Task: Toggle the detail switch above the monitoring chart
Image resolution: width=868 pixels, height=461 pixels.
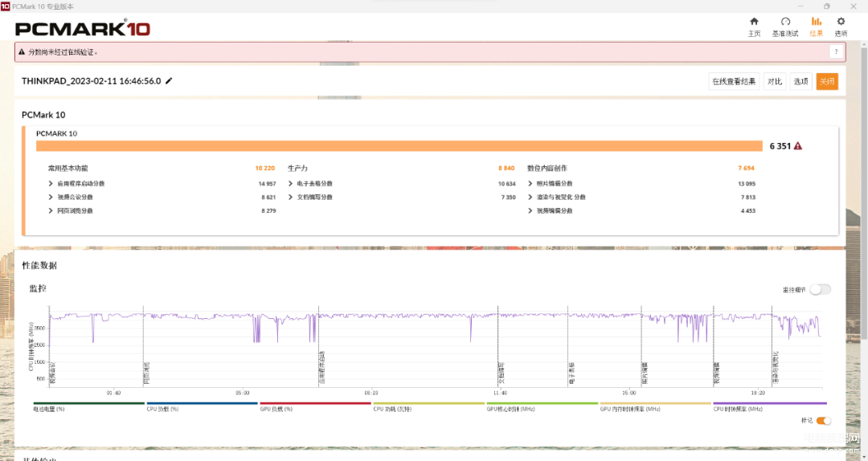Action: point(820,289)
